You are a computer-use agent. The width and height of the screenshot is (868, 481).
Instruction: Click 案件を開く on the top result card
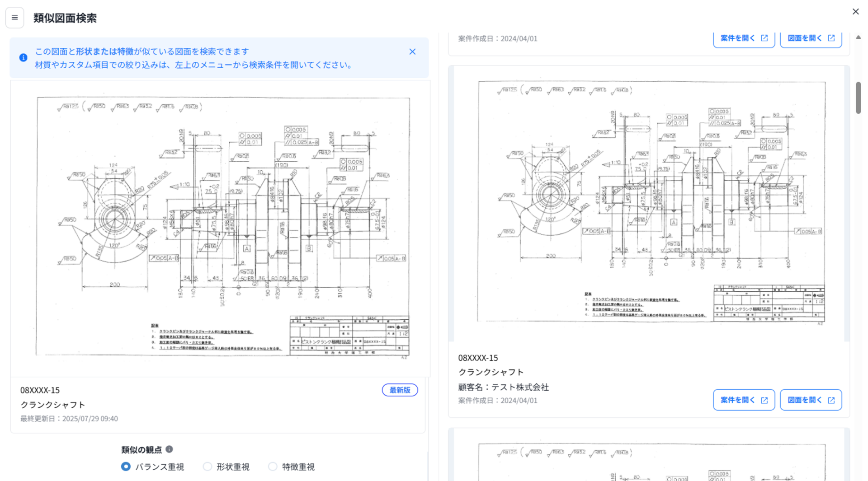(x=743, y=39)
